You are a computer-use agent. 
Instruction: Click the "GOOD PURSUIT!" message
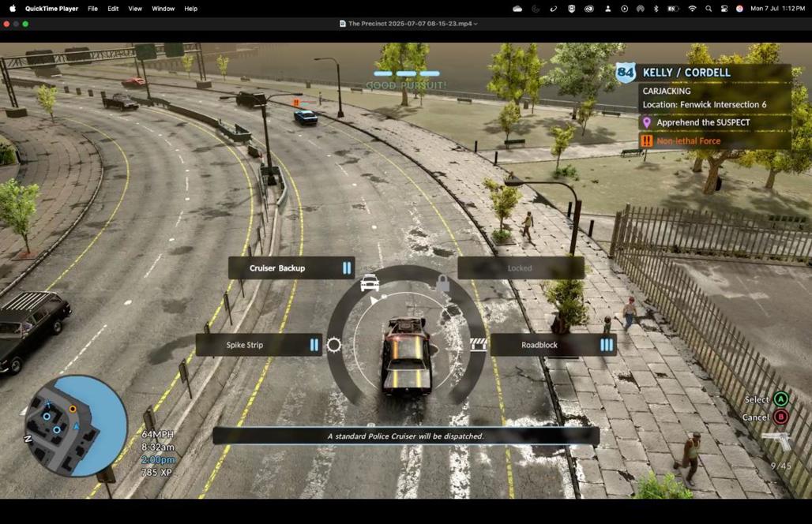click(x=406, y=85)
